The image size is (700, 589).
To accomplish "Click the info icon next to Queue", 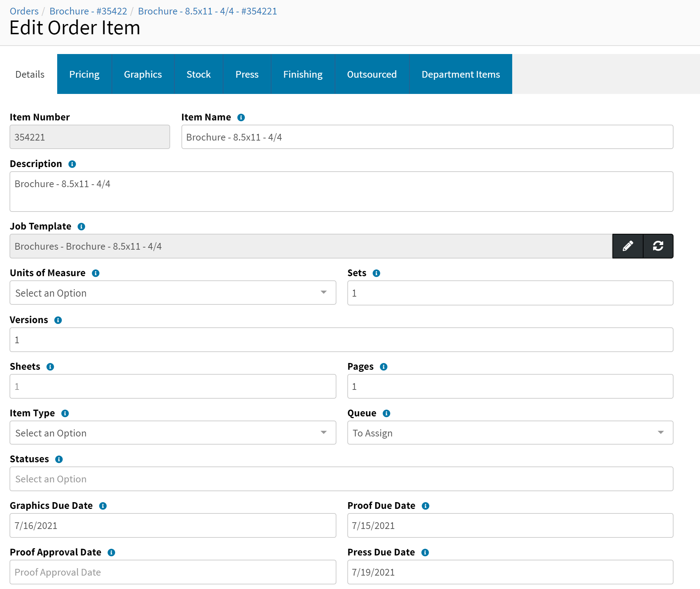I will [387, 414].
